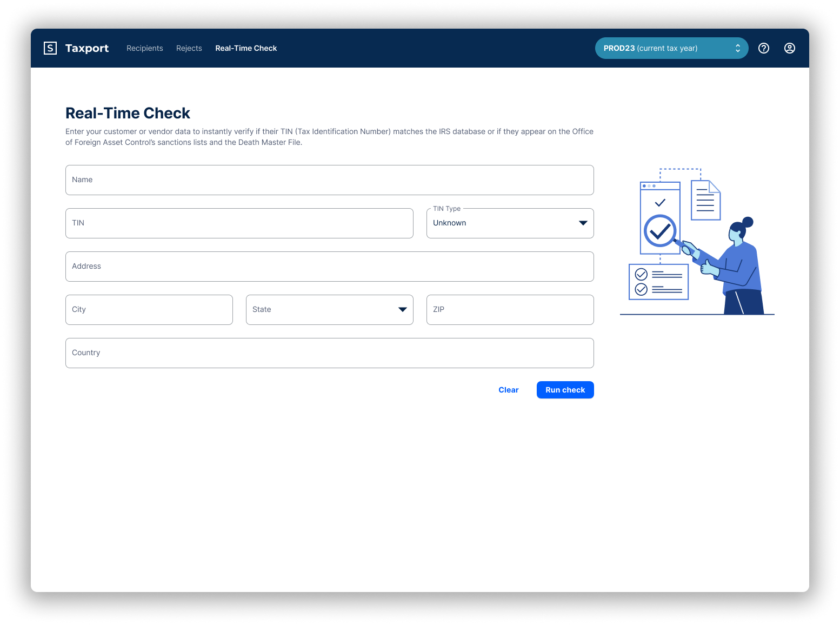Click the Clear button

(509, 390)
